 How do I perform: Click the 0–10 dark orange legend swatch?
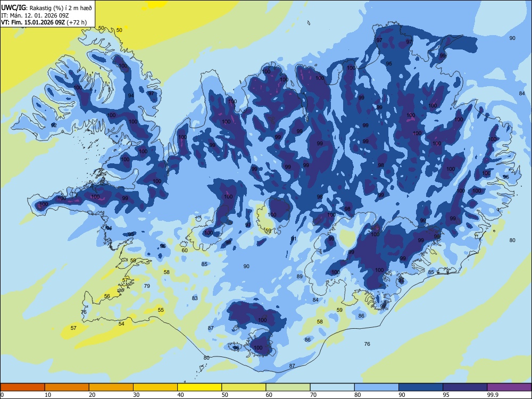pyautogui.click(x=22, y=387)
